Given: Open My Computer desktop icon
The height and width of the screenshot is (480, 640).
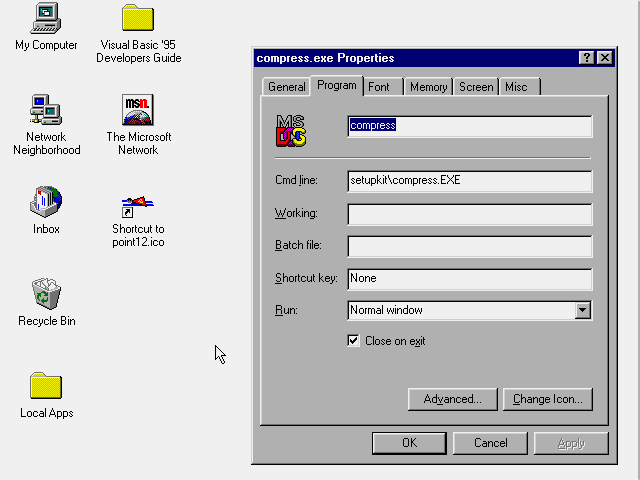Looking at the screenshot, I should tap(45, 18).
